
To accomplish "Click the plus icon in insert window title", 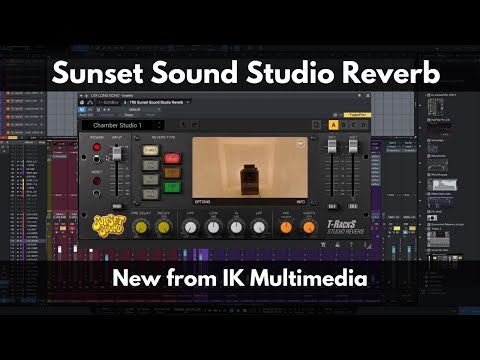I will click(86, 96).
